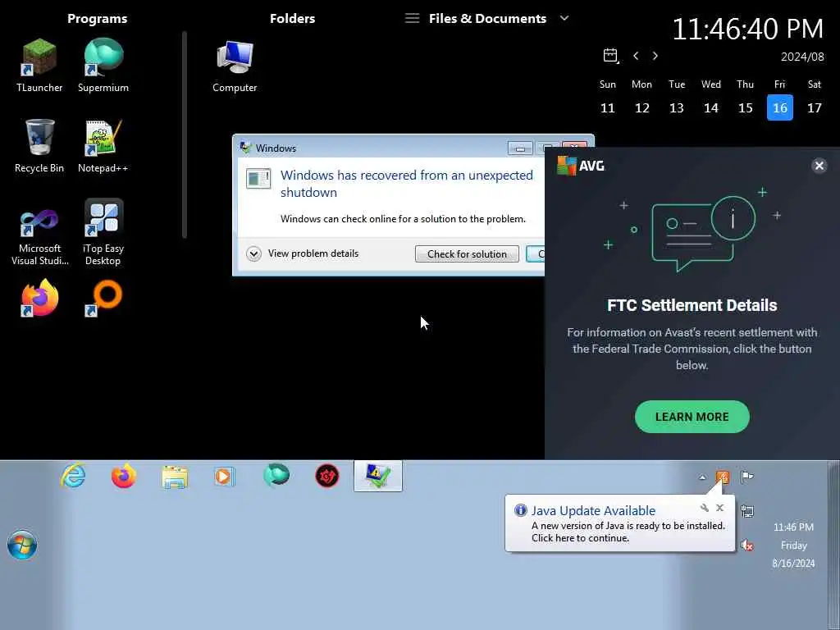Show hidden tray icons arrow
Image resolution: width=840 pixels, height=630 pixels.
click(702, 477)
